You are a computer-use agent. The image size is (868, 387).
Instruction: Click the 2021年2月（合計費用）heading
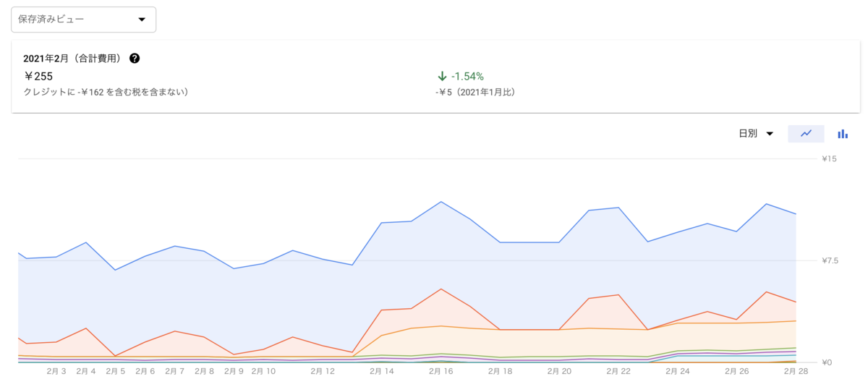pos(75,59)
